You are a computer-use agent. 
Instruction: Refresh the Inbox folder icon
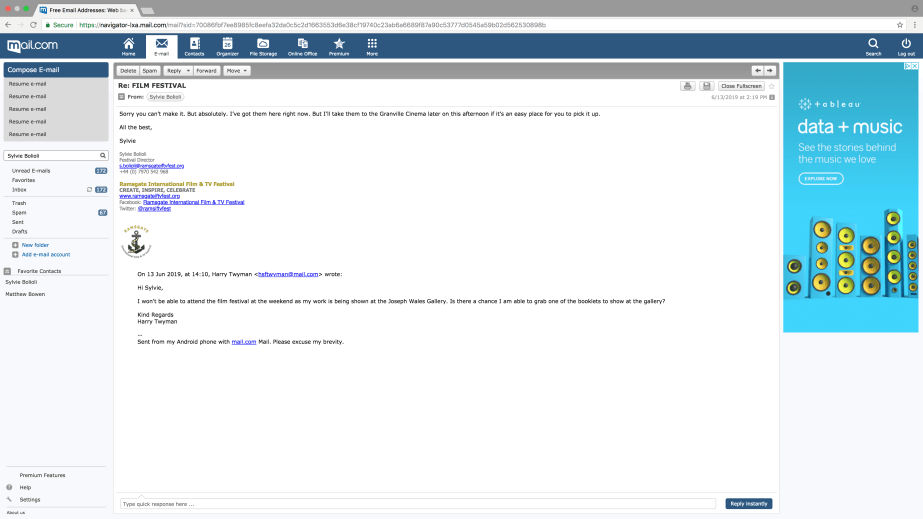tap(89, 189)
